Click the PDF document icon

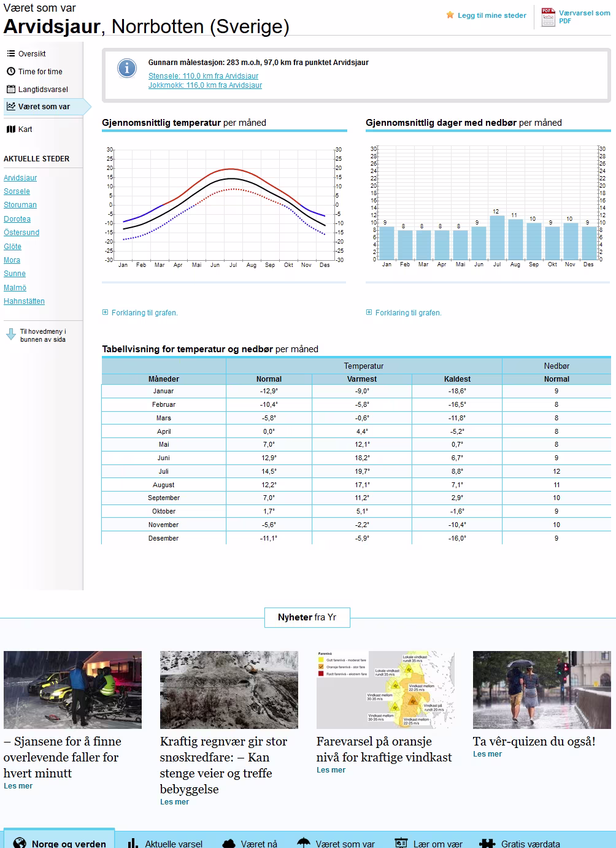pyautogui.click(x=548, y=17)
